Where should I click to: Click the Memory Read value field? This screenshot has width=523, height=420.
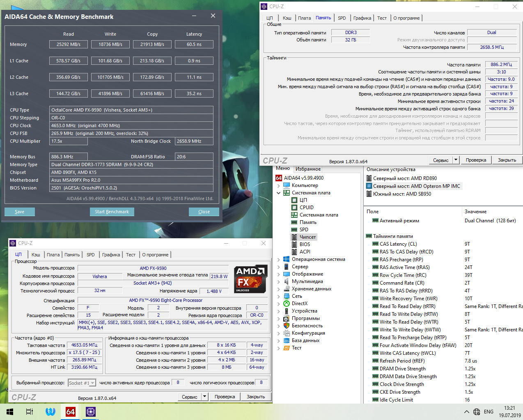click(69, 44)
